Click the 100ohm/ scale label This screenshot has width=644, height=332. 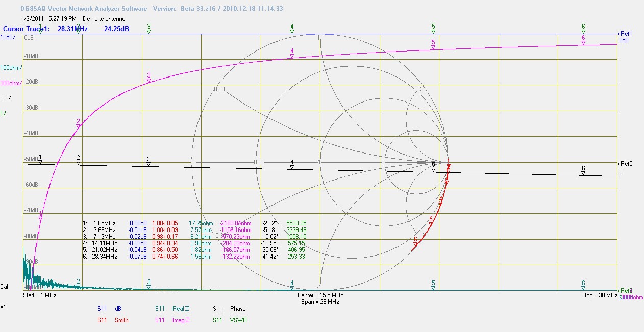(10, 68)
